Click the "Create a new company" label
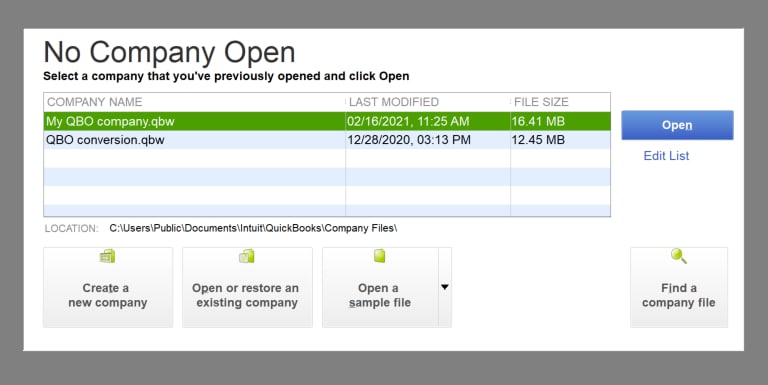768x385 pixels. coord(108,295)
